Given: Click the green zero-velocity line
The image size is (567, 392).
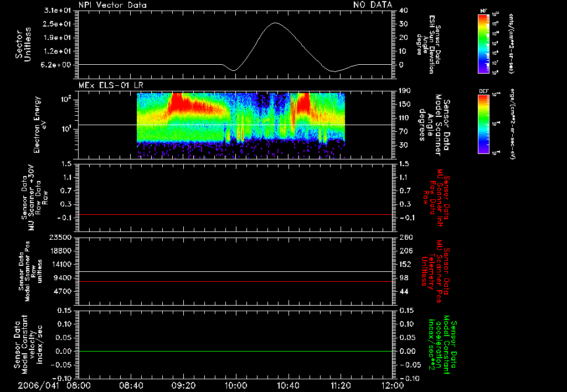Looking at the screenshot, I should pos(235,351).
